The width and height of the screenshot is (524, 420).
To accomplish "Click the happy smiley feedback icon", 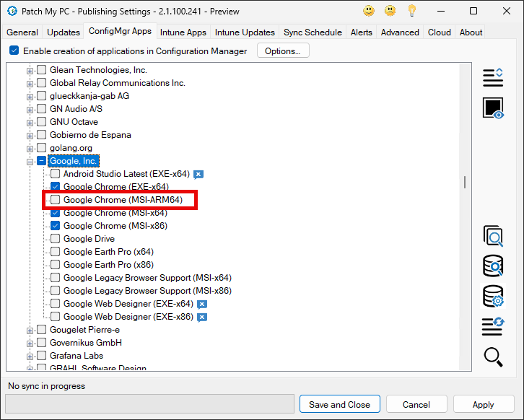I will (x=369, y=11).
